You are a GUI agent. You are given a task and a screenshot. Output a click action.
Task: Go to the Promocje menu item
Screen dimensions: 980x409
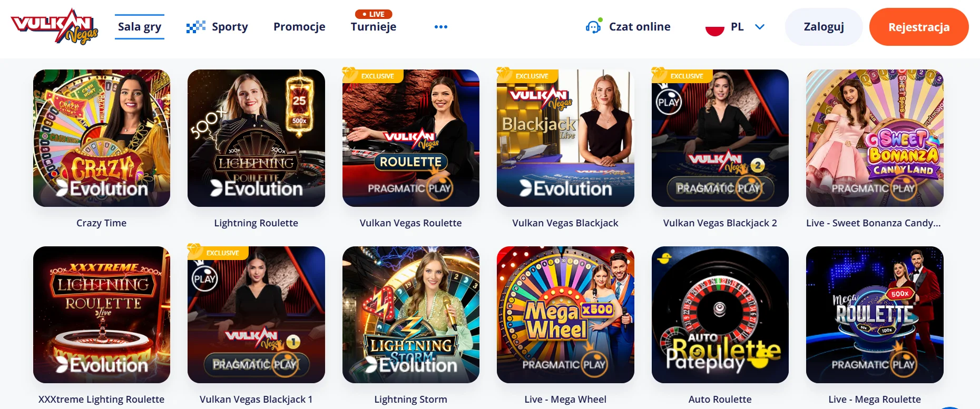299,27
